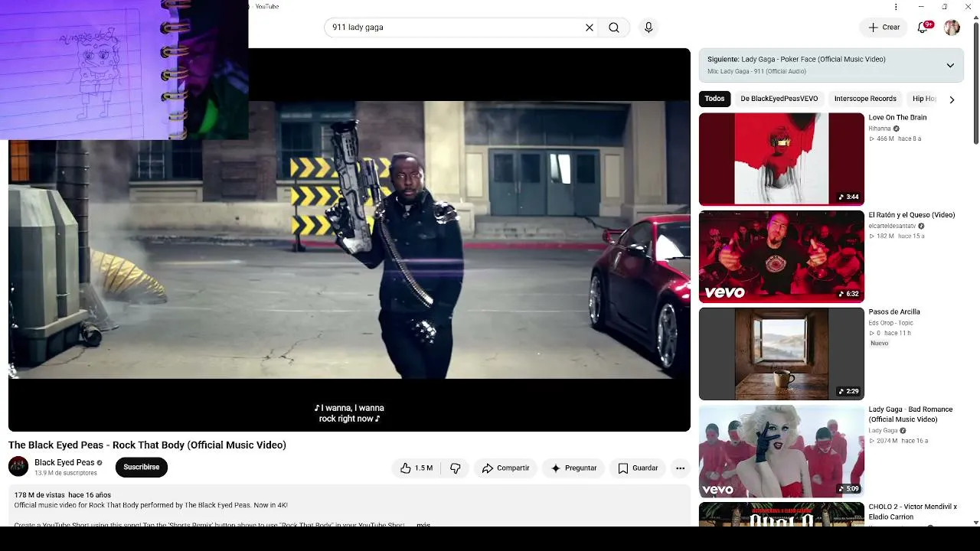The image size is (980, 551).
Task: Click the "Pasos de Arcilla" title
Action: (x=894, y=312)
